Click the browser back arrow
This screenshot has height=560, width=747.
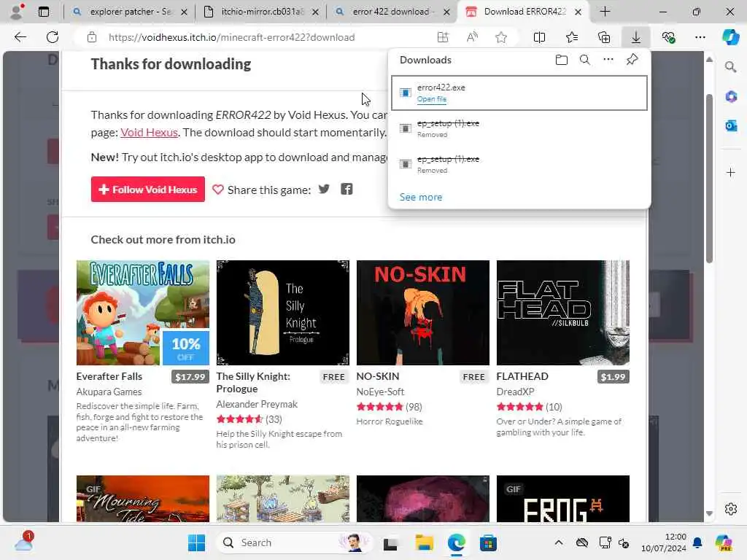20,37
